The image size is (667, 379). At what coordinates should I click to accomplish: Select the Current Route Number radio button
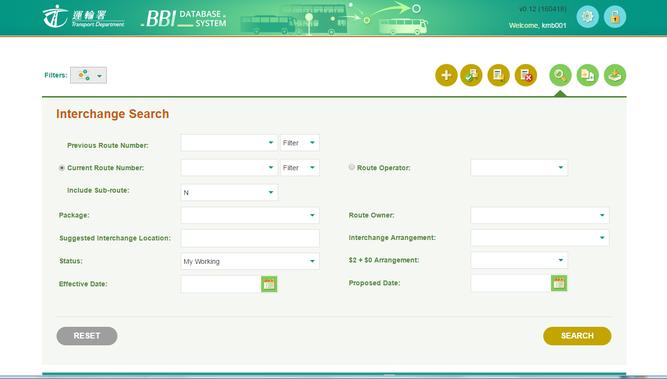point(62,168)
